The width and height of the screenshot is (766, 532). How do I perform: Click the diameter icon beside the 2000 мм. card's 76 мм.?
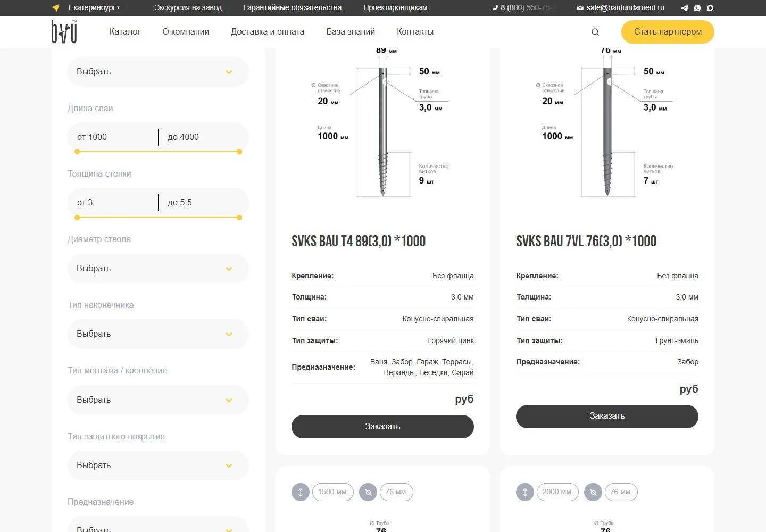click(593, 492)
